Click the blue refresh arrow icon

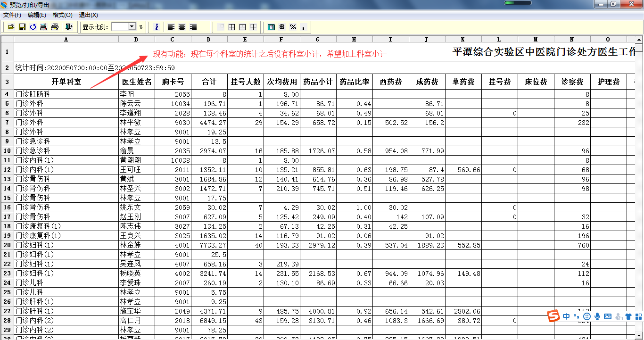click(33, 27)
